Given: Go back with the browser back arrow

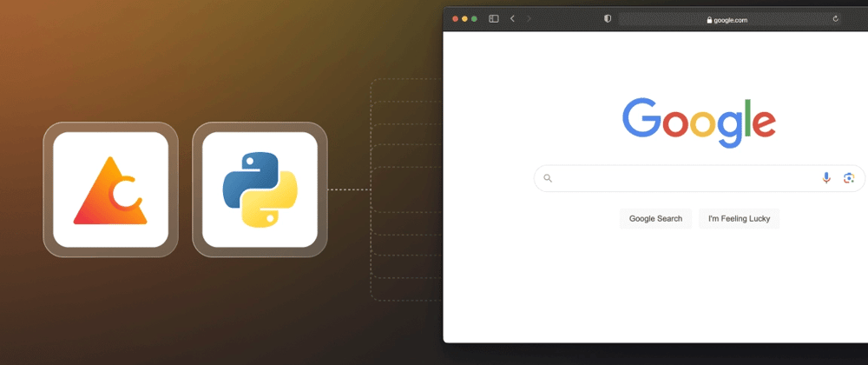Looking at the screenshot, I should pyautogui.click(x=513, y=19).
